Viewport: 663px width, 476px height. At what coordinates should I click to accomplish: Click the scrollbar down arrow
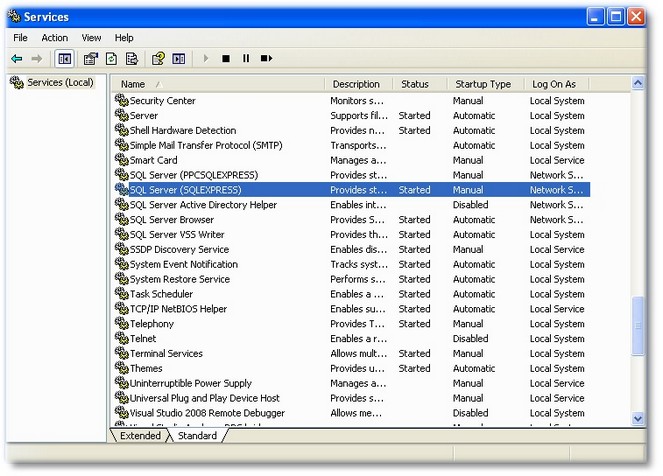[638, 419]
